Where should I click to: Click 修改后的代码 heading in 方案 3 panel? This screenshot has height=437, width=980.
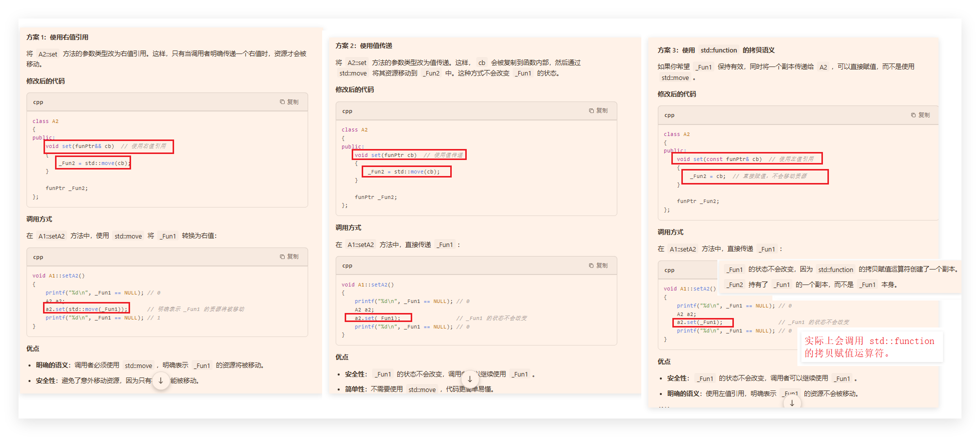tap(677, 94)
